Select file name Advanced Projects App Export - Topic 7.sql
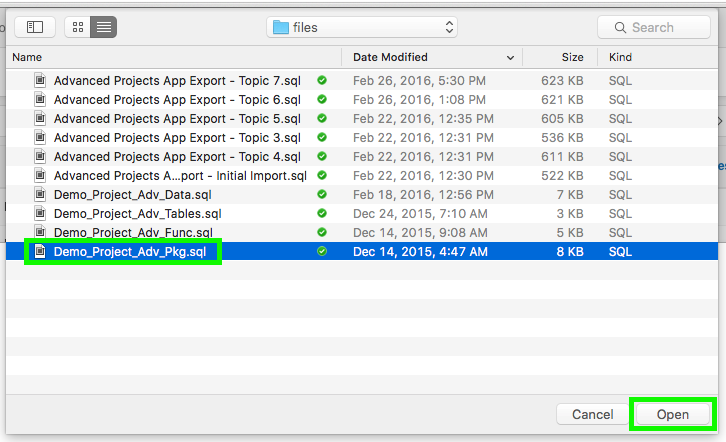 pyautogui.click(x=177, y=81)
